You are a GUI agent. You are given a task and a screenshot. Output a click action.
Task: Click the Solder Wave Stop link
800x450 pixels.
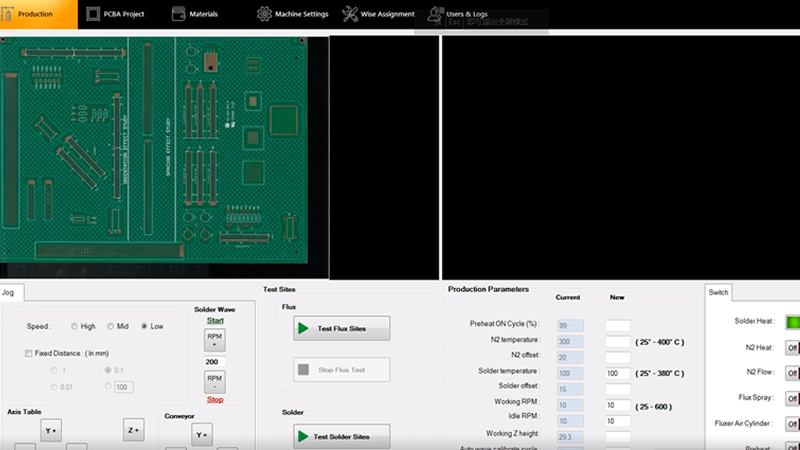point(215,399)
